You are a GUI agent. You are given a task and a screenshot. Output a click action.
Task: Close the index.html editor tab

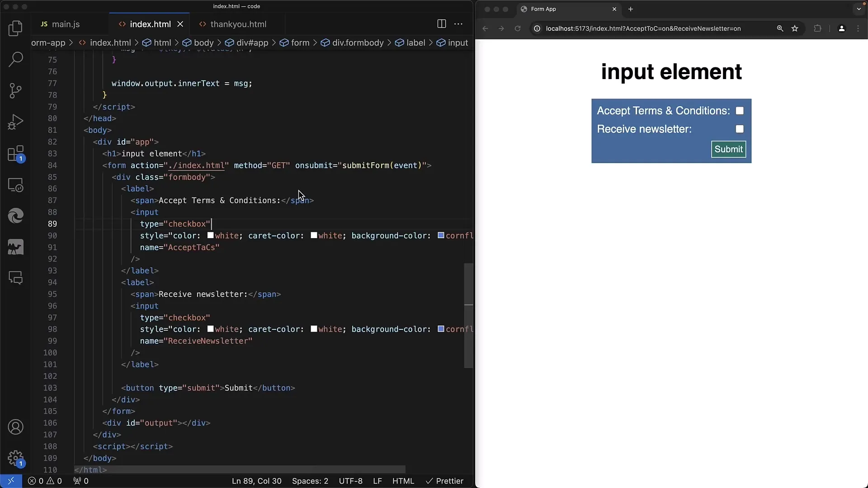180,24
